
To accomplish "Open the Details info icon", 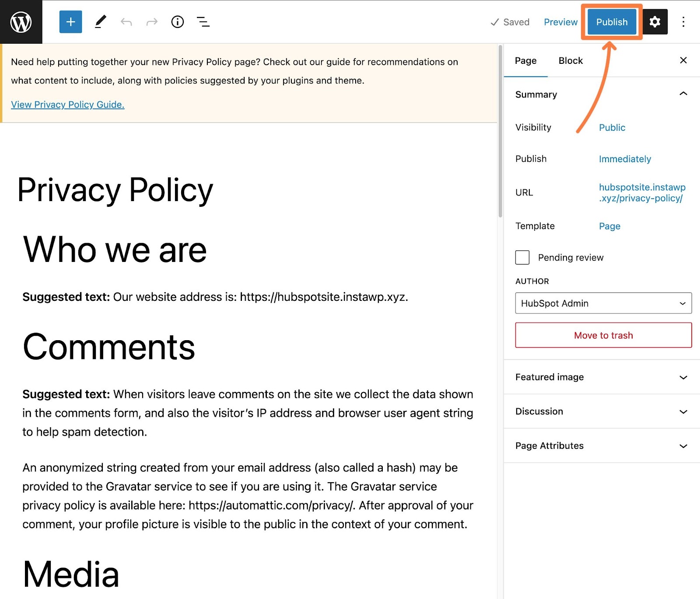I will (x=177, y=22).
